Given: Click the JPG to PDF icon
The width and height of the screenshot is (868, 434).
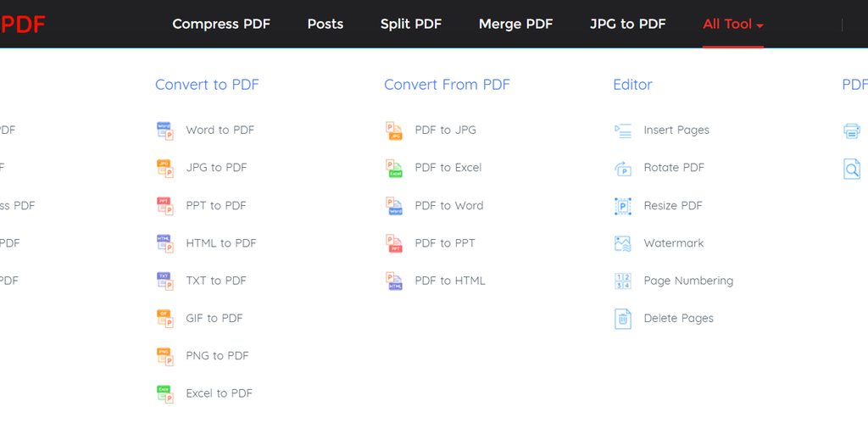Looking at the screenshot, I should (164, 168).
